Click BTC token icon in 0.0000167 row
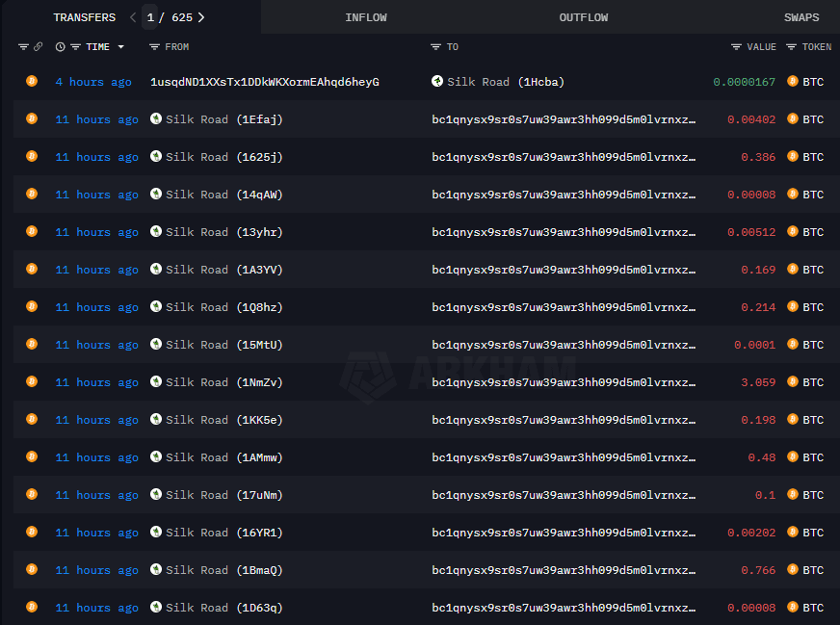Screen dimensions: 840x625 [x=793, y=82]
